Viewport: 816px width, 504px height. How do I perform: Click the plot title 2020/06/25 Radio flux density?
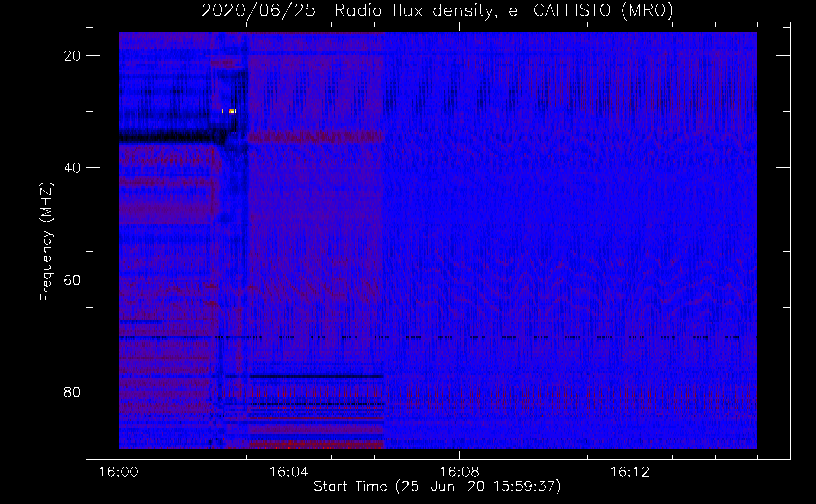coord(437,10)
